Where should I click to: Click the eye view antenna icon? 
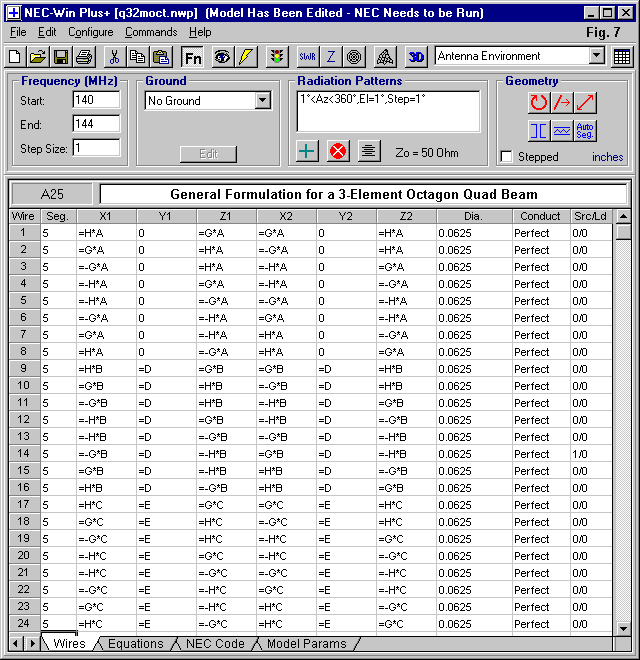tap(222, 57)
